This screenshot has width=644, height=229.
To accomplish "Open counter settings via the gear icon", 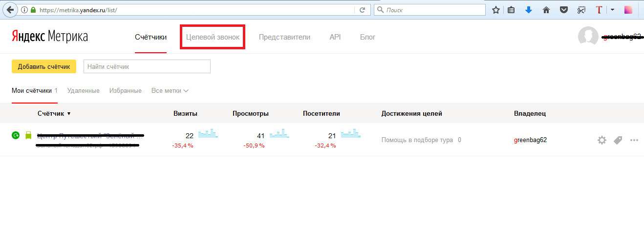I will (602, 140).
